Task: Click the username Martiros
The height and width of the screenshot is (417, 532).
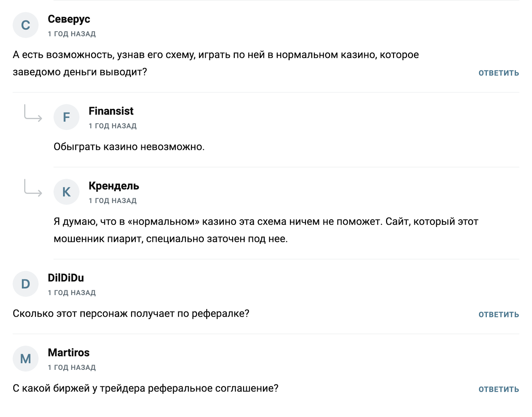Action: 68,353
